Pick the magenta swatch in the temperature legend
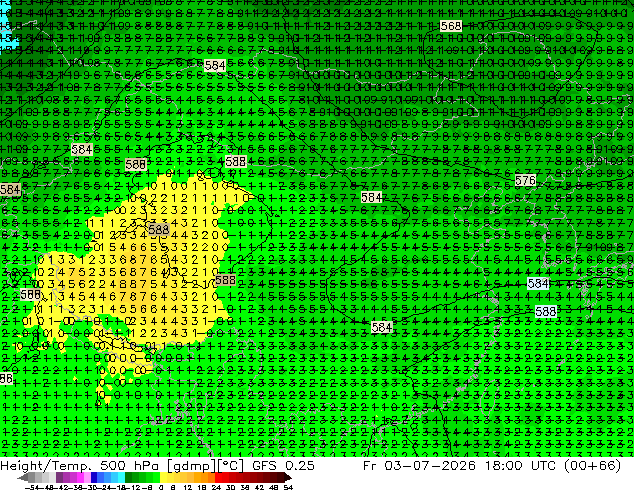 (80, 478)
